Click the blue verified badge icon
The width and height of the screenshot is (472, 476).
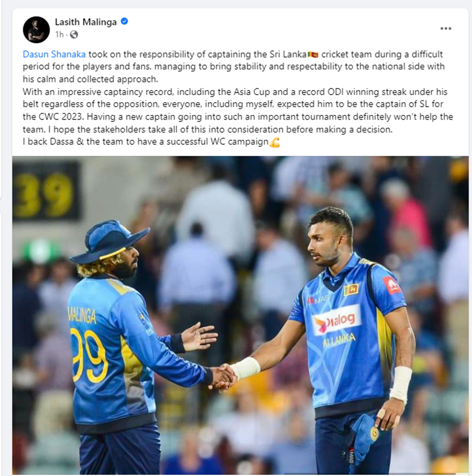[x=124, y=22]
